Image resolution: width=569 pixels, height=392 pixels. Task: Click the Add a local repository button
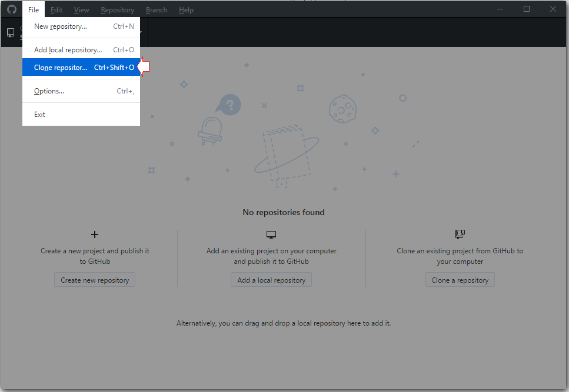(271, 280)
